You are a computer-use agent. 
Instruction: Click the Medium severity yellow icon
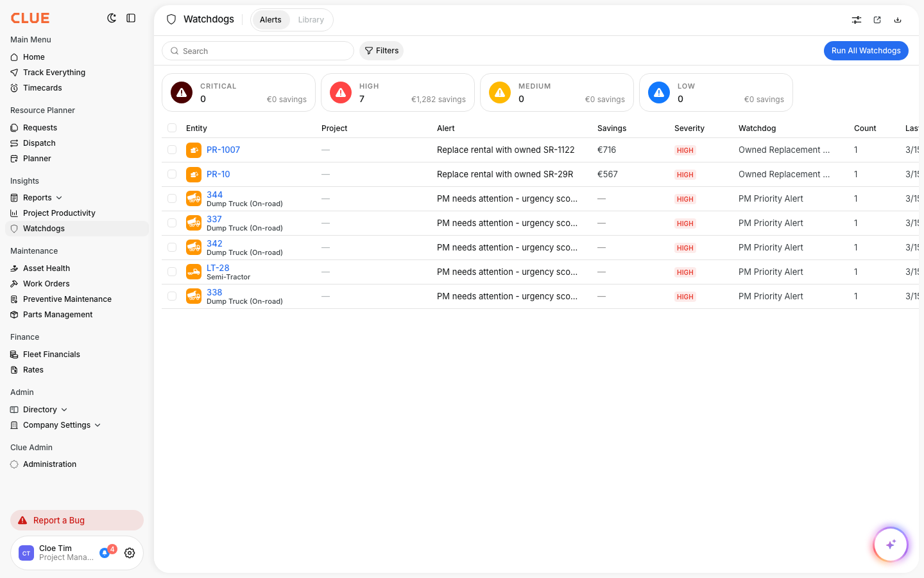(500, 92)
